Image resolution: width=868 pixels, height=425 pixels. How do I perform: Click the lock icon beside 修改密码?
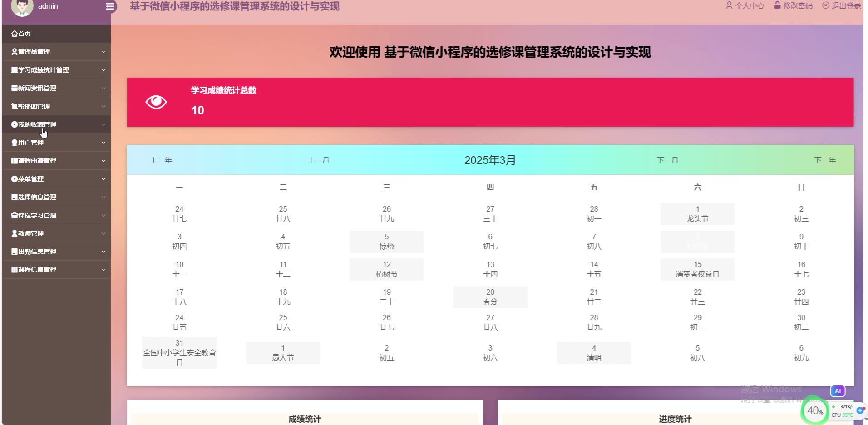click(777, 5)
